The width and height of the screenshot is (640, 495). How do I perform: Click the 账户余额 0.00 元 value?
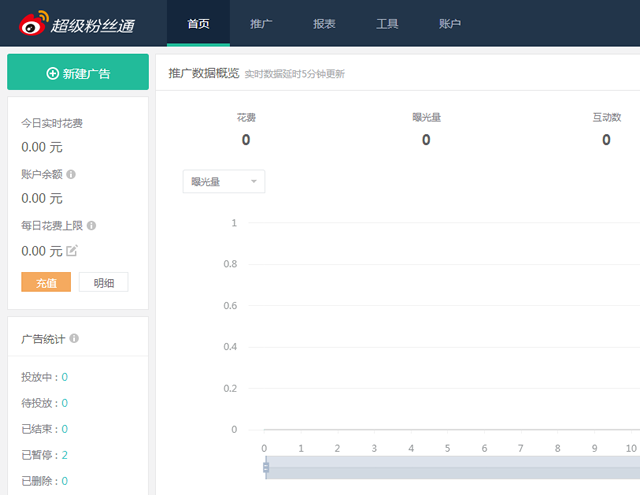42,198
